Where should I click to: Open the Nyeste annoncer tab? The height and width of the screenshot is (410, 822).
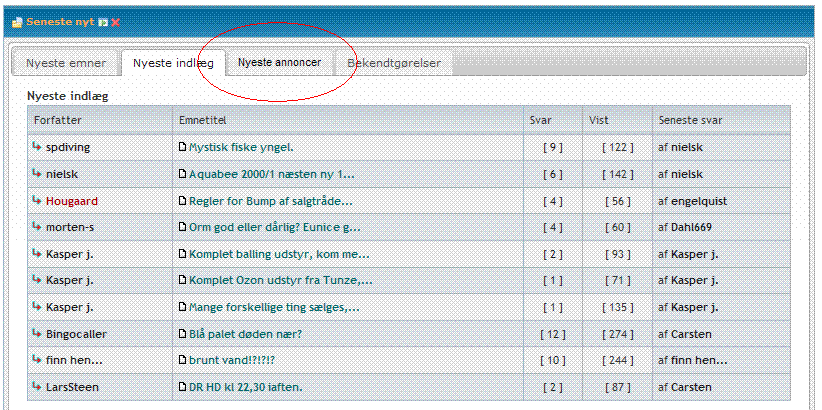[x=279, y=63]
